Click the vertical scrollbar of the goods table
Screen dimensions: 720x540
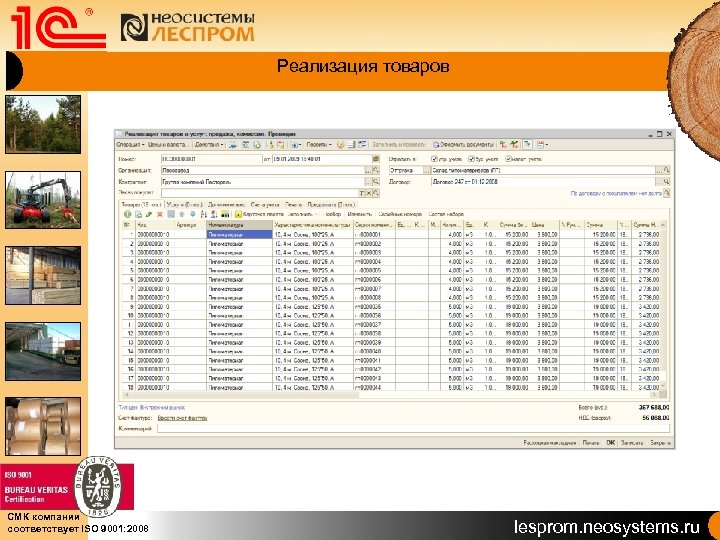tap(663, 308)
